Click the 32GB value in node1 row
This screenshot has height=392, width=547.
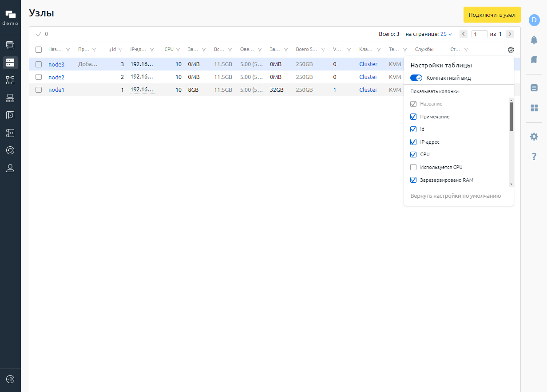(x=277, y=90)
